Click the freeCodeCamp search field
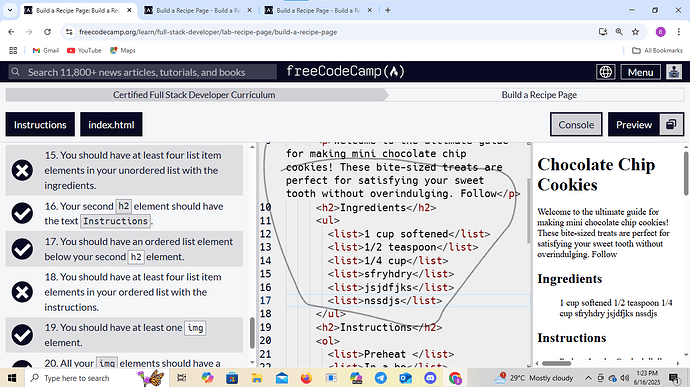Image resolution: width=690 pixels, height=387 pixels. [143, 72]
